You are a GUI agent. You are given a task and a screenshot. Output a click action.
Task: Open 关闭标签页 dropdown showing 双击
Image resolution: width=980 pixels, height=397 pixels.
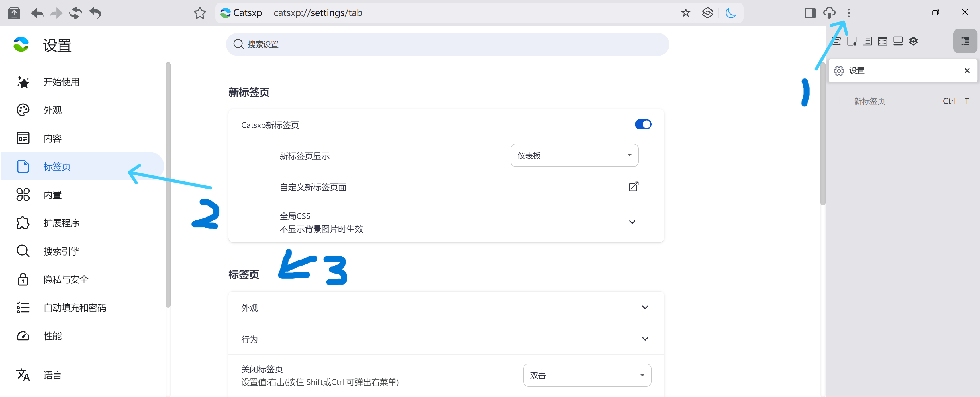click(587, 375)
